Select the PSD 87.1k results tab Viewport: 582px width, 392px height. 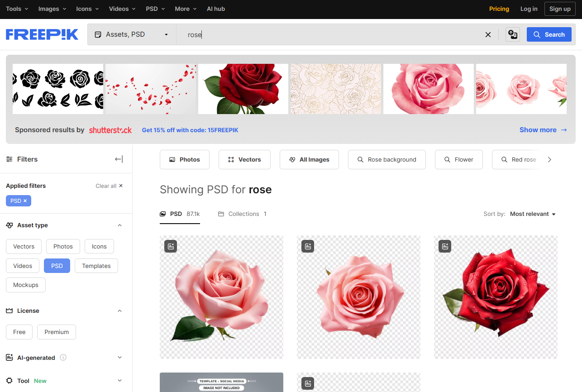click(x=180, y=214)
